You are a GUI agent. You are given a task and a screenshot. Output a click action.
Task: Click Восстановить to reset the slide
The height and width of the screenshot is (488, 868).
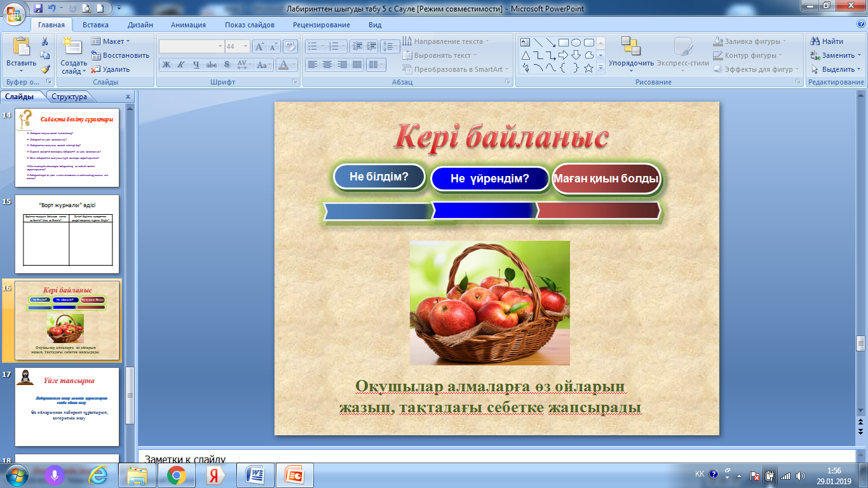click(120, 55)
